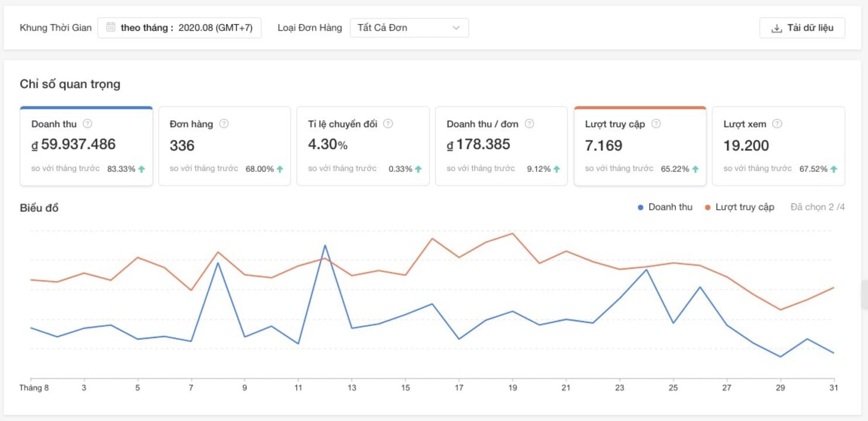Click the order count 336
The image size is (868, 421).
click(x=182, y=145)
